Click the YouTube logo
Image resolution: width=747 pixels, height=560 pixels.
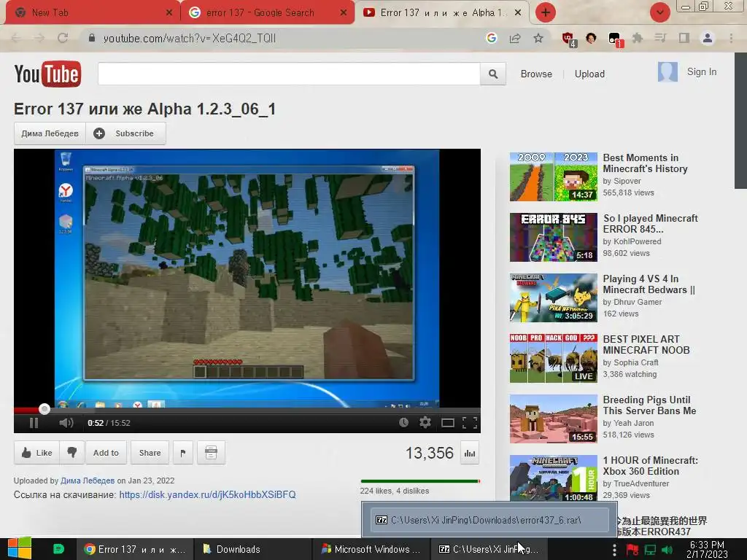47,74
